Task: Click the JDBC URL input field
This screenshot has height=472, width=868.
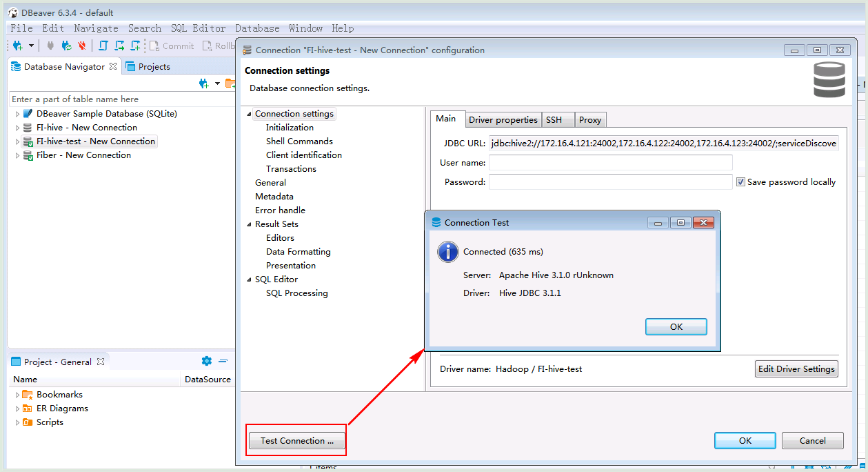Action: click(x=664, y=144)
